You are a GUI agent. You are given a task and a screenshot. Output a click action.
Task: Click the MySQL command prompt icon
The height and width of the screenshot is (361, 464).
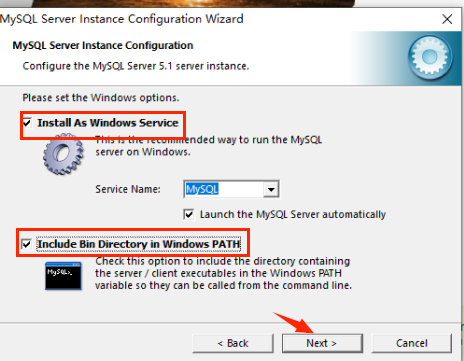[63, 276]
